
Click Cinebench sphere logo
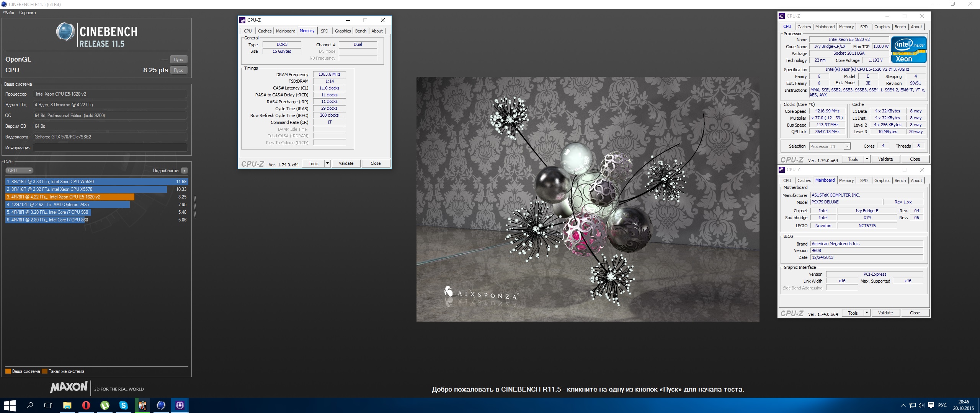65,32
